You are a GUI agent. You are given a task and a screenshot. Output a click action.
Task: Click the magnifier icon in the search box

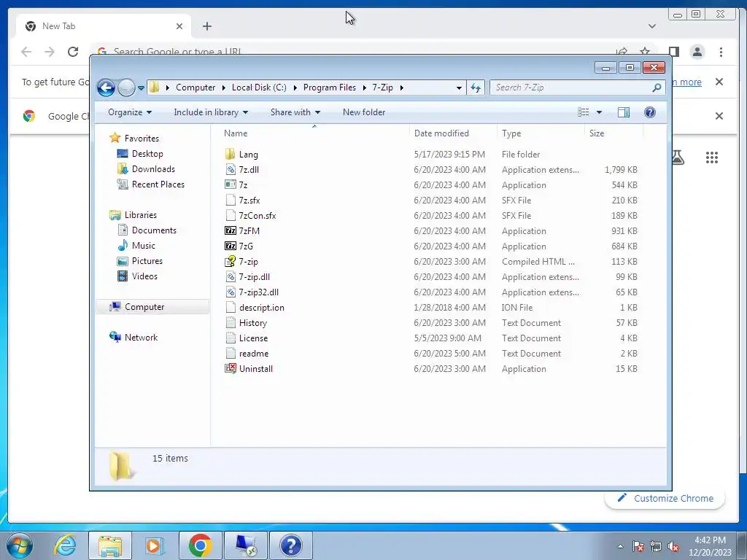click(x=657, y=87)
